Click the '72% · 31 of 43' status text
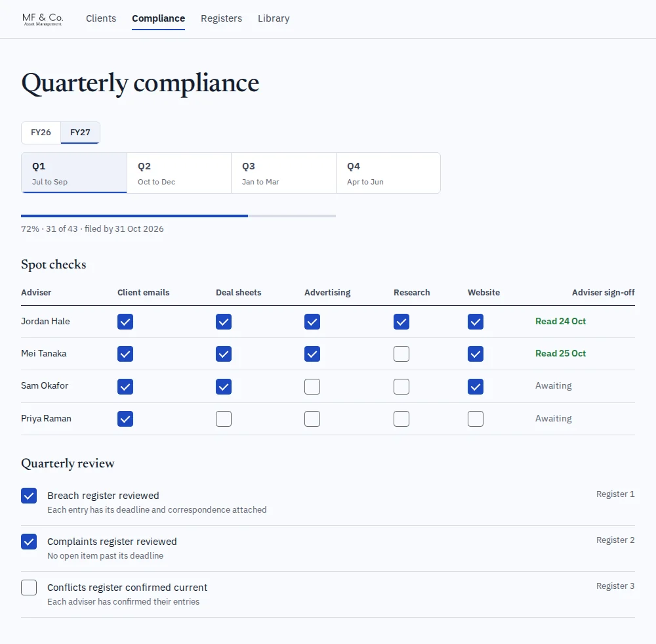The image size is (656, 644). coord(49,229)
